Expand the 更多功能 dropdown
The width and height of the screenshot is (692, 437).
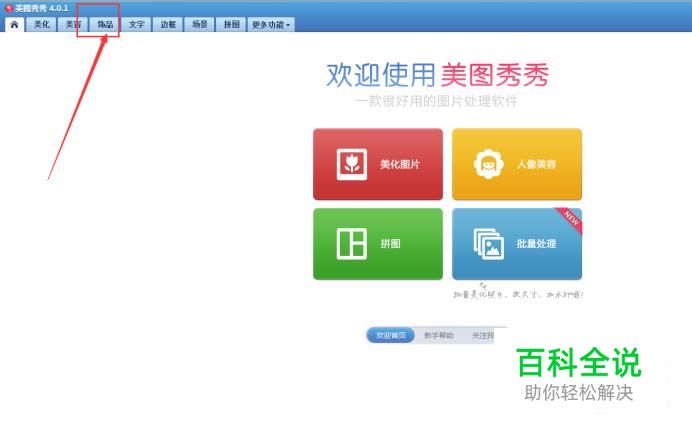(x=271, y=25)
